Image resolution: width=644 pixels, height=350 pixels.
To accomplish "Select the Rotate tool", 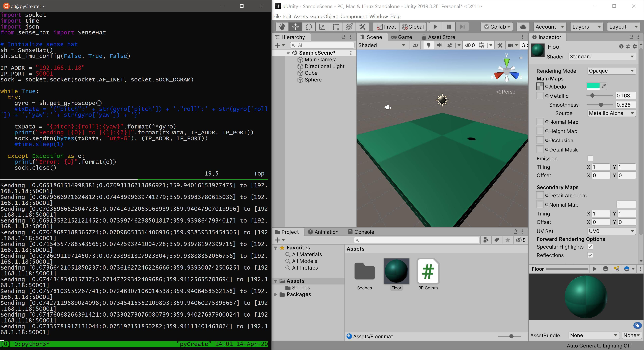I will coord(309,27).
